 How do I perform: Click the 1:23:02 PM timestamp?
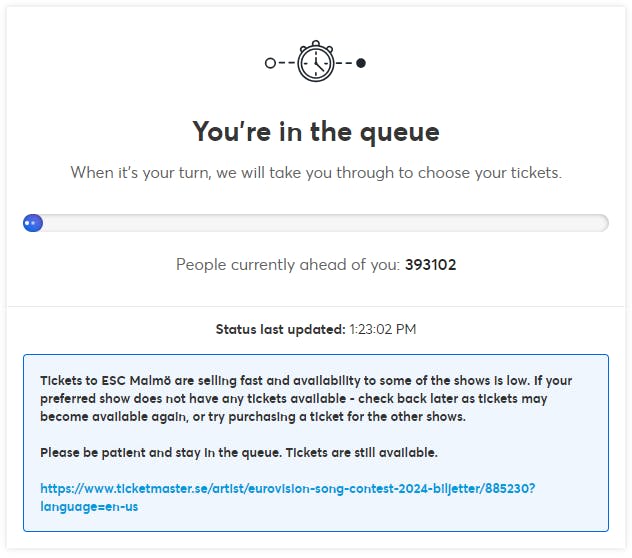(x=382, y=329)
